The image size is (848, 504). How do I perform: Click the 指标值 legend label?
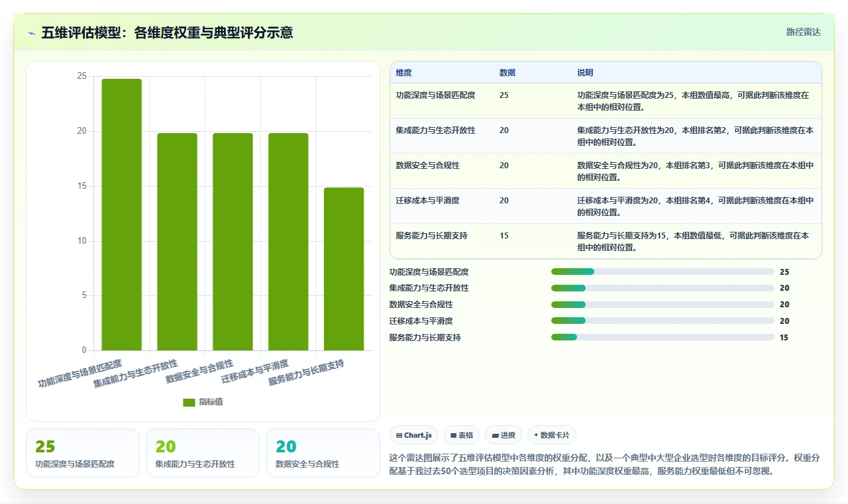coord(211,402)
